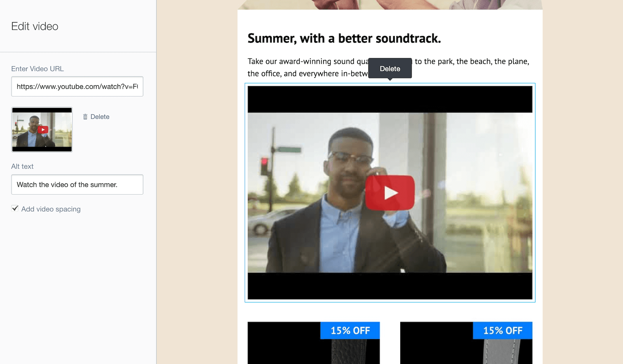Click the Edit video panel heading
This screenshot has height=364, width=623.
click(35, 26)
